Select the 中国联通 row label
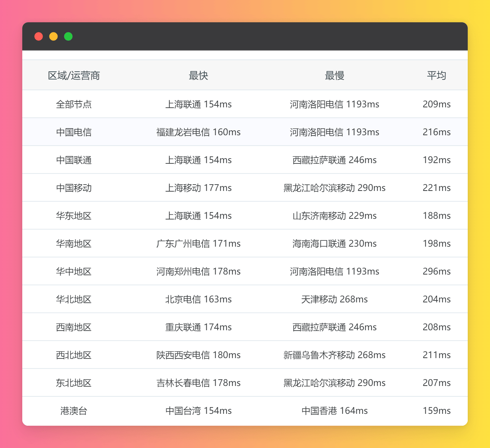The image size is (490, 448). tap(74, 160)
